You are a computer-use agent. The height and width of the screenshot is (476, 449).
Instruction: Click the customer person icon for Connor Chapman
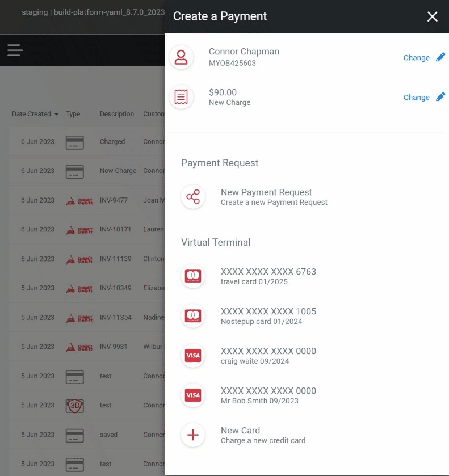181,57
